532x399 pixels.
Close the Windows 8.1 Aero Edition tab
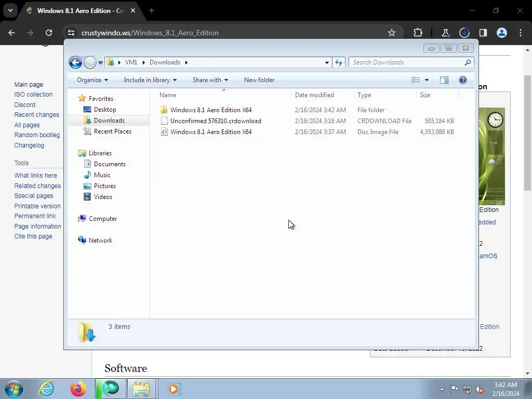tap(133, 10)
